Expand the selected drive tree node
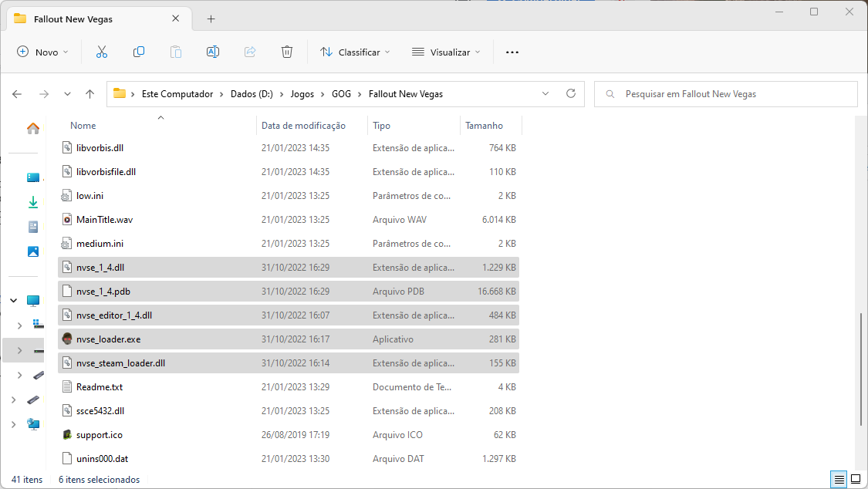The width and height of the screenshot is (868, 489). tap(20, 351)
